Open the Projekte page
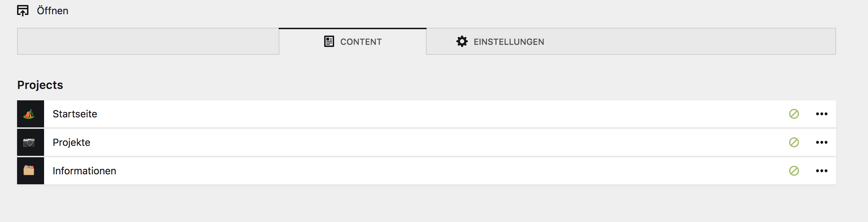The image size is (868, 222). pos(71,142)
